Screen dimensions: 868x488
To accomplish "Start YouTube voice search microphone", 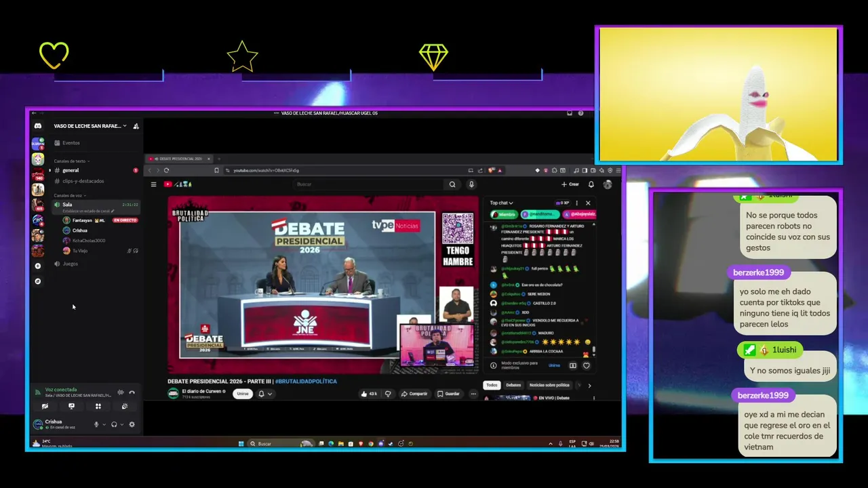I will pos(471,184).
